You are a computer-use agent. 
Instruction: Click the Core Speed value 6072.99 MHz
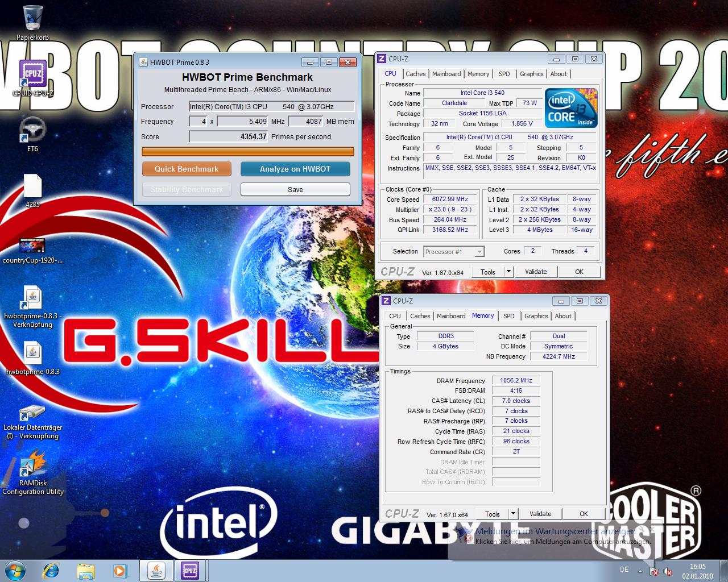point(450,199)
